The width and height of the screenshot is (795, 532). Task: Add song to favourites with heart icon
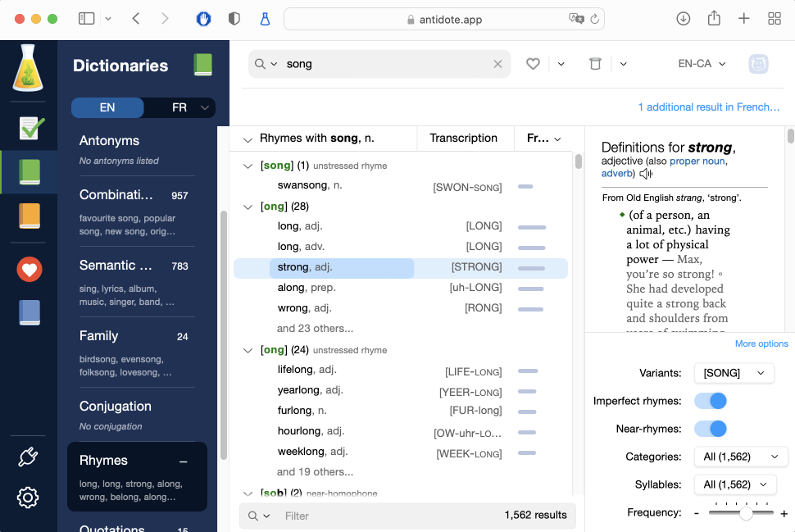click(x=533, y=64)
